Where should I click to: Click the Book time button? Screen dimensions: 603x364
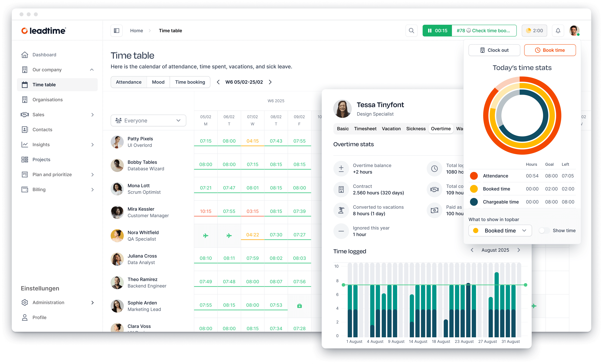point(550,50)
